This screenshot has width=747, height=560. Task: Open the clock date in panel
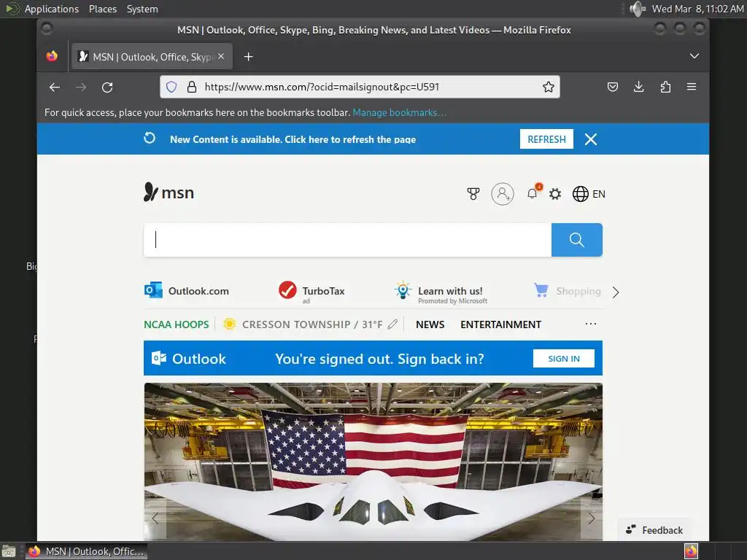tap(698, 9)
